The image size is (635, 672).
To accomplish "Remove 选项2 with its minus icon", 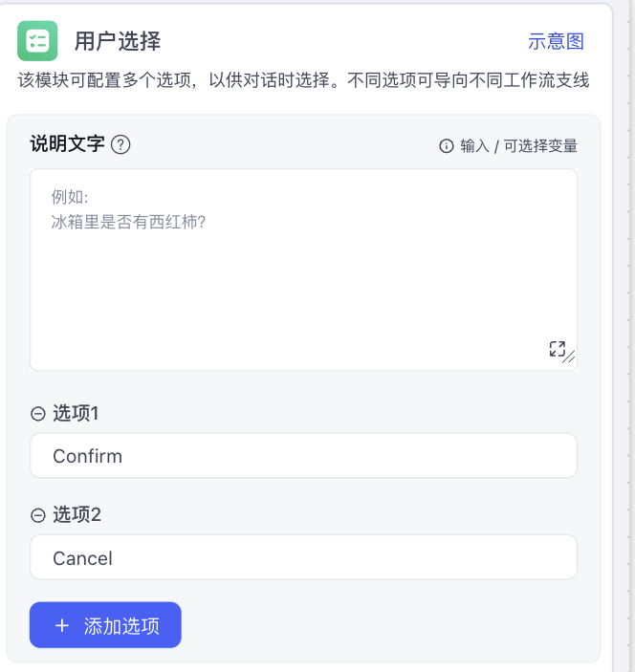I will pyautogui.click(x=38, y=515).
